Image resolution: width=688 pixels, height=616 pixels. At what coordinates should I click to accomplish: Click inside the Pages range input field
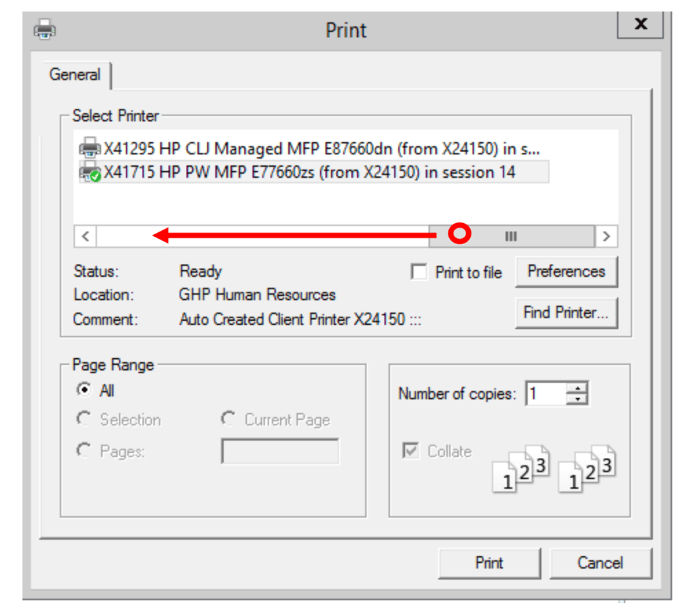280,451
